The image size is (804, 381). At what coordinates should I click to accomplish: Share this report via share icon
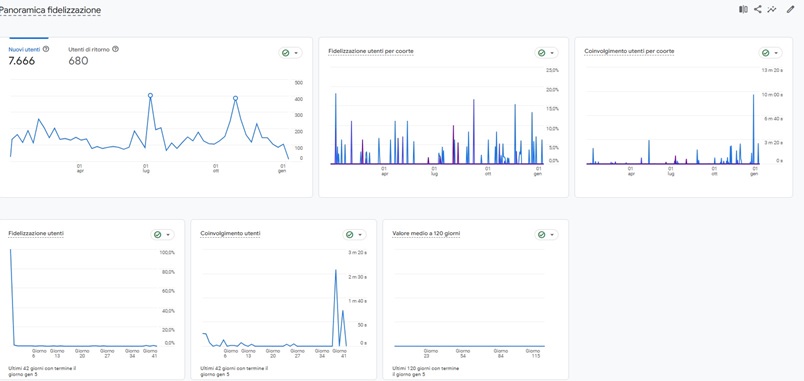[757, 9]
